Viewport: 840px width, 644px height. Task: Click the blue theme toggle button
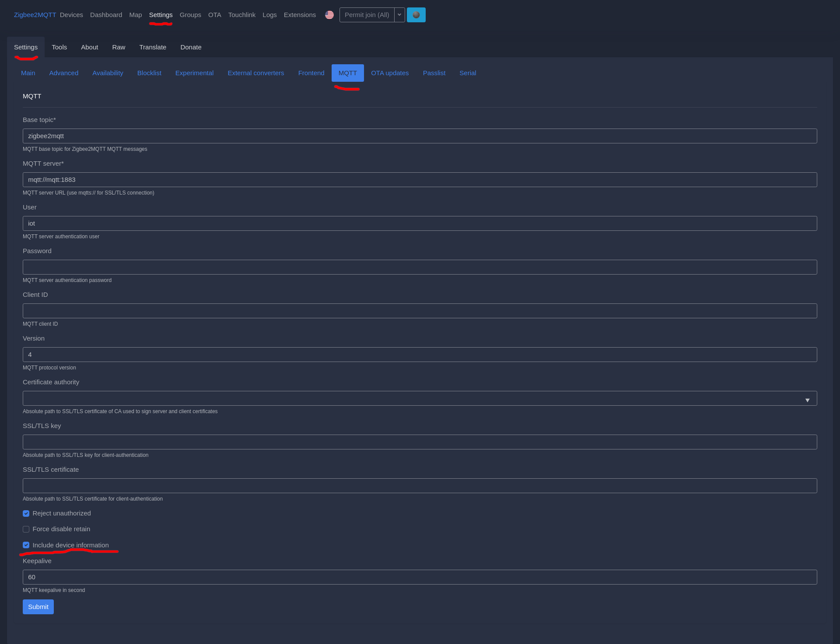coord(416,15)
